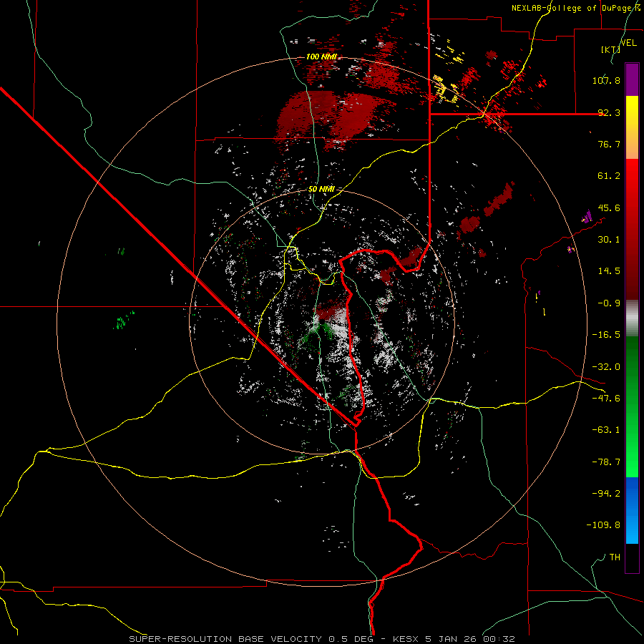The width and height of the screenshot is (644, 644).
Task: Click the 76.7 value on velocity scale
Action: pos(609,144)
